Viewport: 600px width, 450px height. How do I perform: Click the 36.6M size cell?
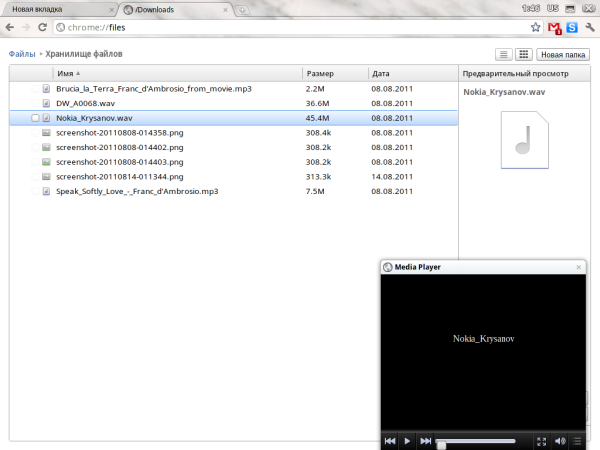click(317, 103)
